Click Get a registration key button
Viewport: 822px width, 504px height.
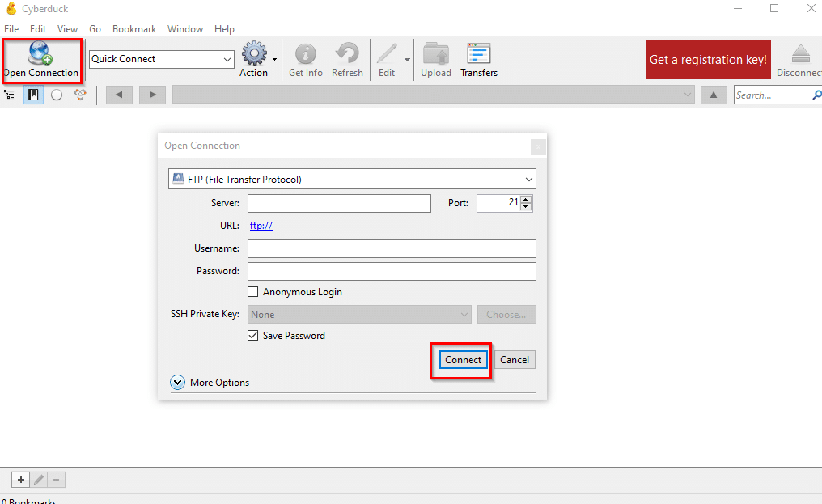[708, 60]
